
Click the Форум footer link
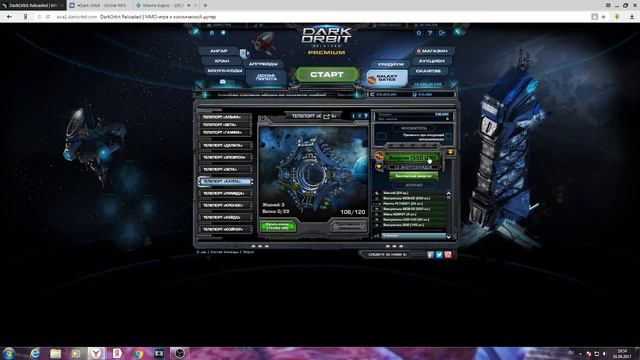(x=249, y=252)
